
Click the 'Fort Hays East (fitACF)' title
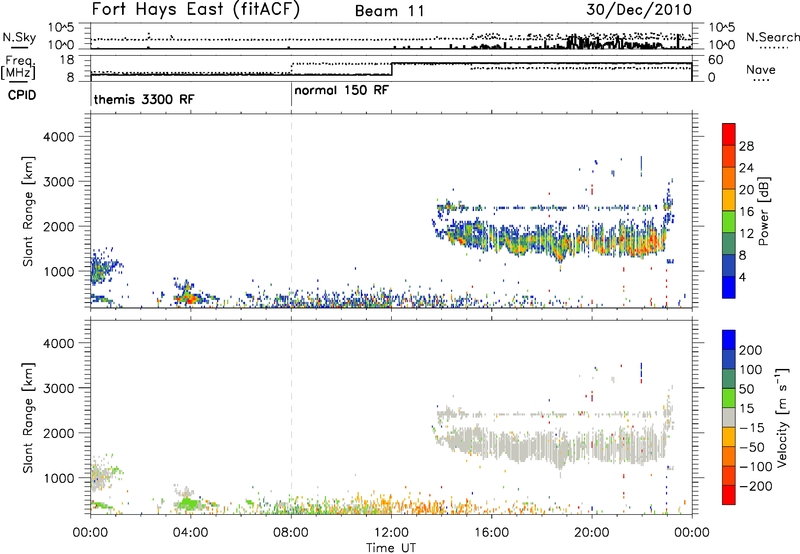(x=195, y=10)
